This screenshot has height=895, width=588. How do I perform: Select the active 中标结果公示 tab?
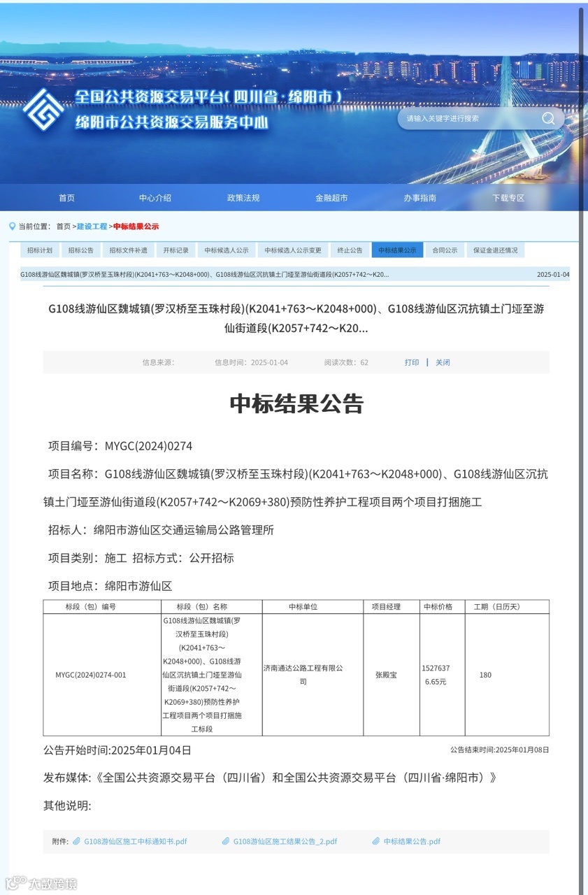pos(397,250)
